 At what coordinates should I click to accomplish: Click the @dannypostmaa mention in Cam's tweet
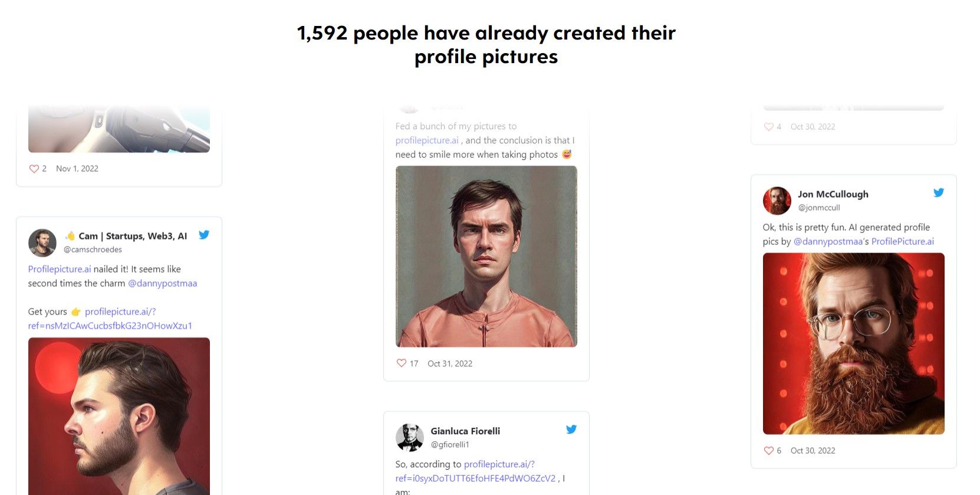[163, 283]
